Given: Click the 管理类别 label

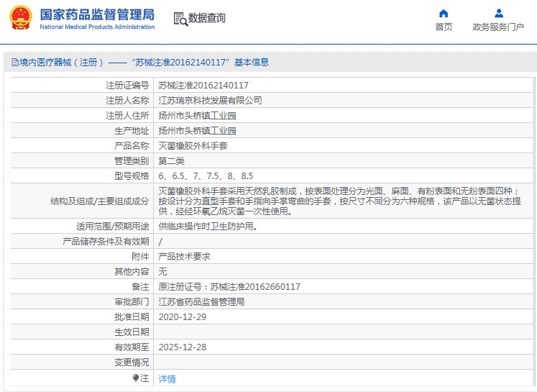Looking at the screenshot, I should coord(132,160).
